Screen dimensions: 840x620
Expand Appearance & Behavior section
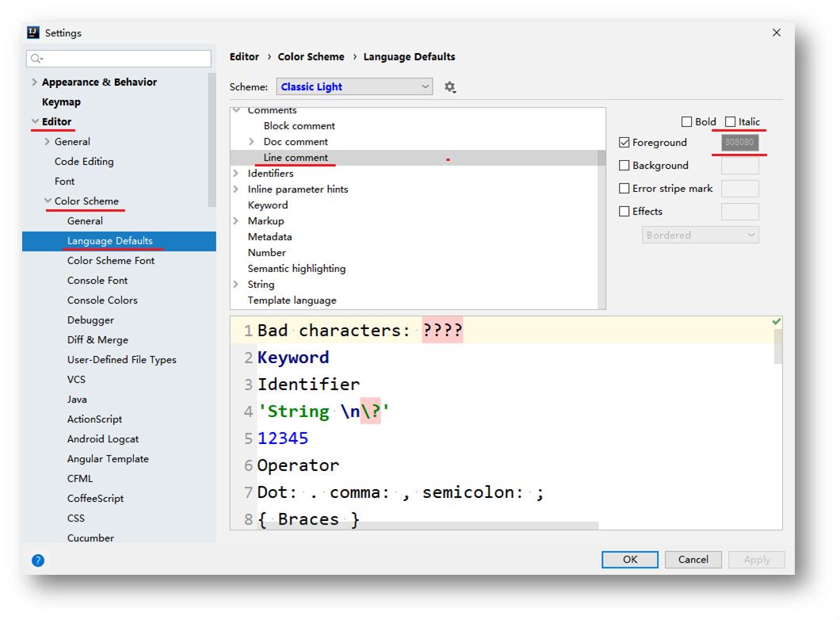click(x=34, y=82)
